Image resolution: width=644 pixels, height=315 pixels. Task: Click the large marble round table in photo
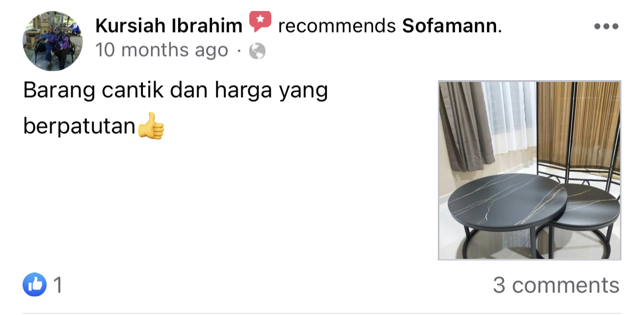point(507,215)
